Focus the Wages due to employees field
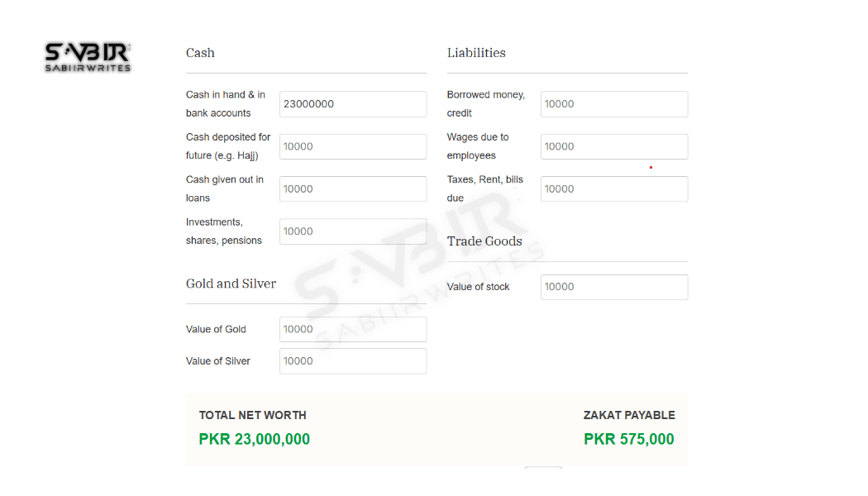Image resolution: width=868 pixels, height=496 pixels. (x=613, y=146)
